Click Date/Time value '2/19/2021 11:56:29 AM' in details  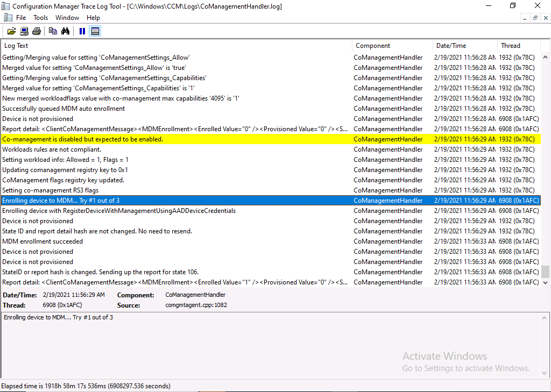tap(74, 295)
